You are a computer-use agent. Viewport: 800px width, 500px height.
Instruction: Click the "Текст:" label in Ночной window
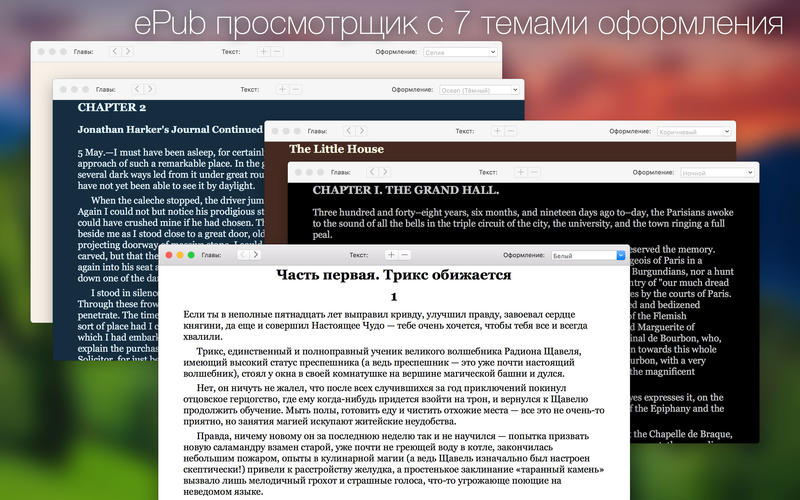click(488, 172)
